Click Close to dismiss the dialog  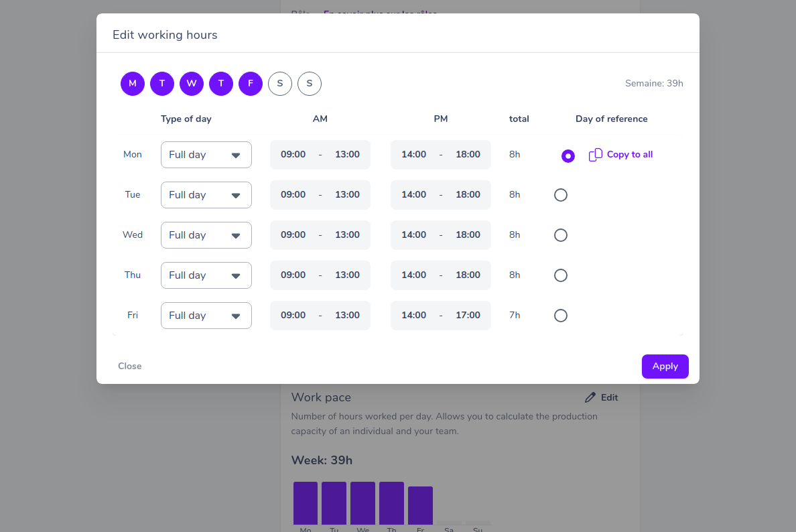[x=129, y=366]
